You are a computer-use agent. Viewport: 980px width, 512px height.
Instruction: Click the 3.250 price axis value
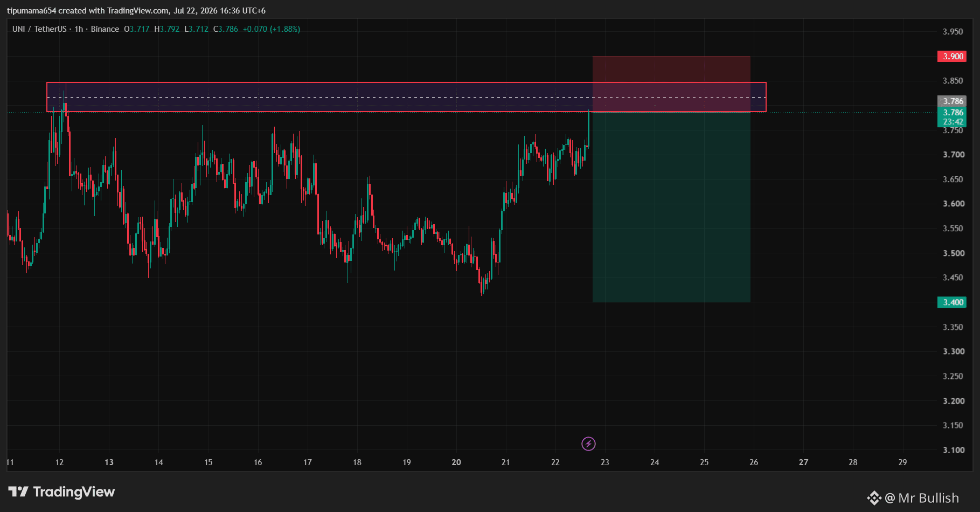pos(953,376)
